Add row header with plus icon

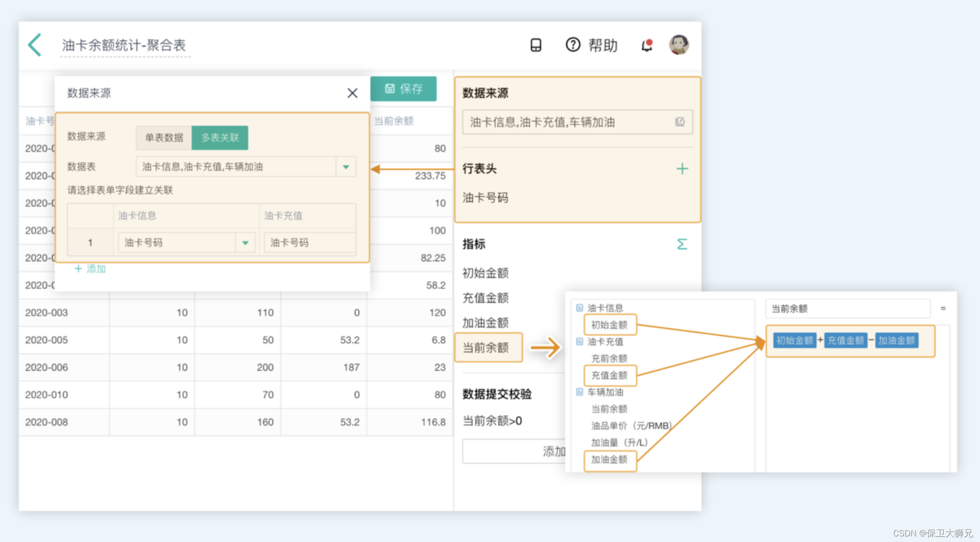click(x=682, y=169)
